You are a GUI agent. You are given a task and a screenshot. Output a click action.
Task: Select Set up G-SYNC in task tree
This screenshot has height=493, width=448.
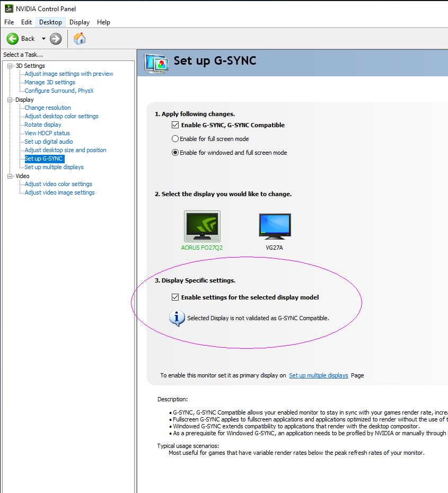(45, 159)
